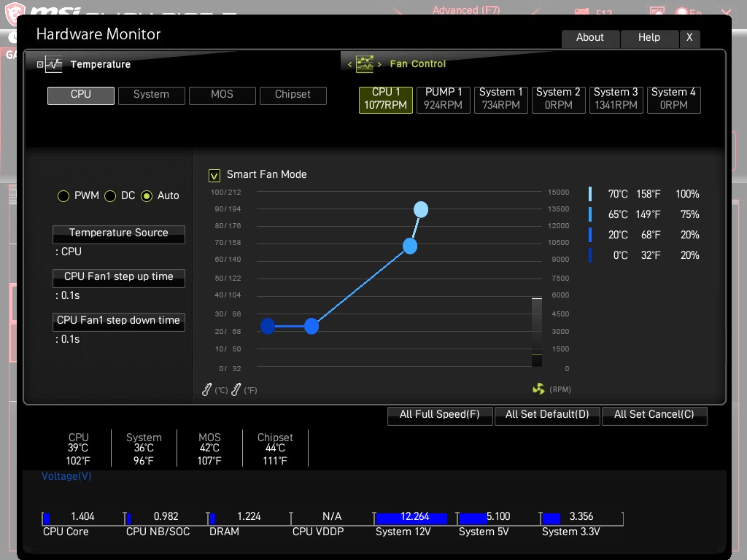Collapse the Temperature section toggle box
Image resolution: width=747 pixels, height=560 pixels.
tap(40, 64)
